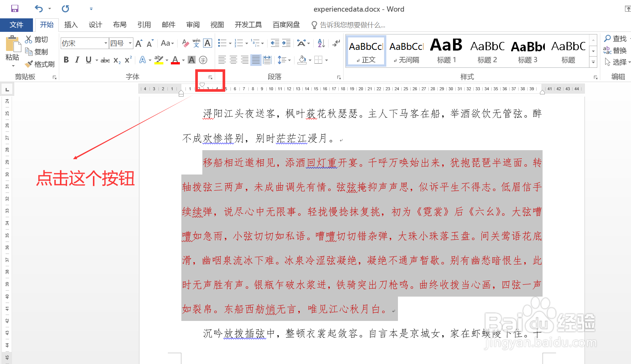The image size is (631, 364).
Task: Apply italic formatting to selected text
Action: coord(77,60)
